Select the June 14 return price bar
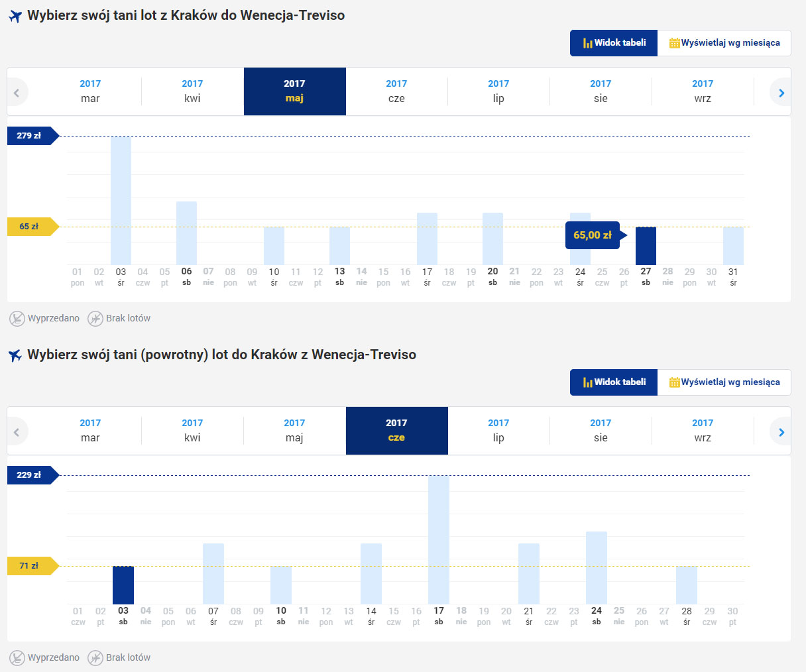The width and height of the screenshot is (806, 672). point(371,574)
